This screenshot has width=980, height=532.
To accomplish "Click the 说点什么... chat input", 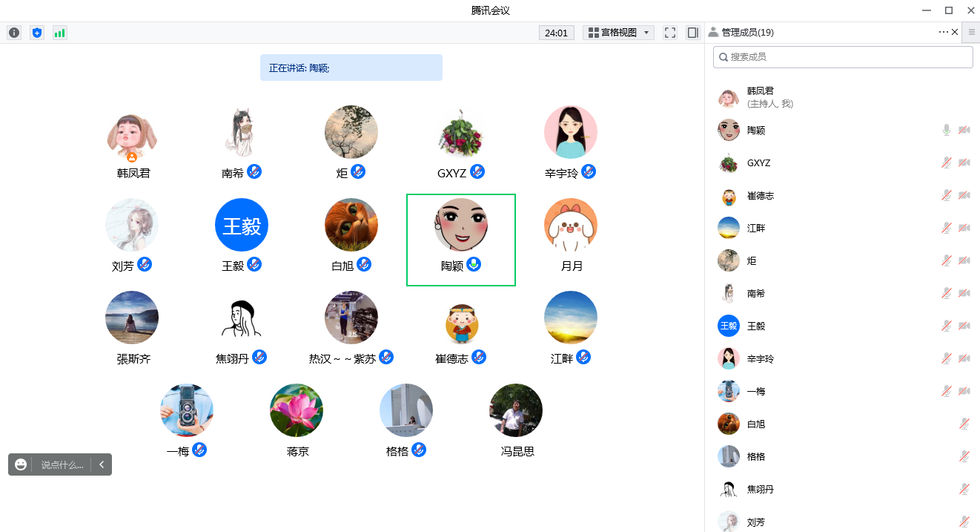I will point(62,464).
